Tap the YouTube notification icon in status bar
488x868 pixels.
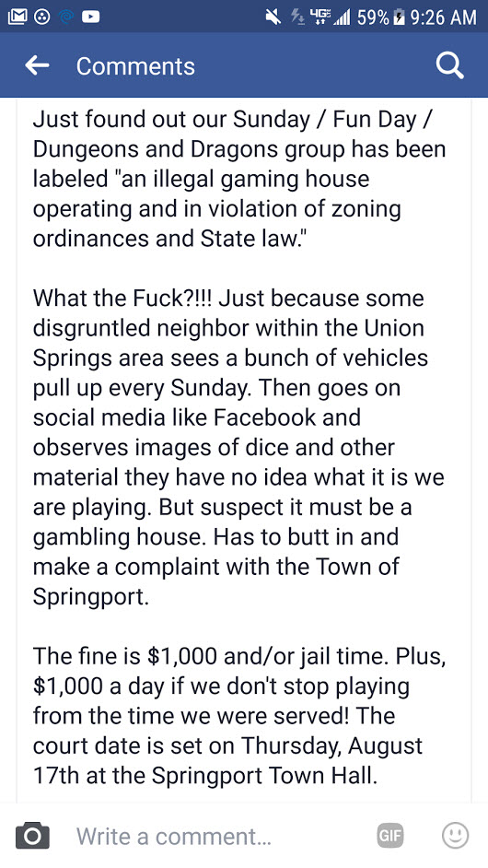91,18
